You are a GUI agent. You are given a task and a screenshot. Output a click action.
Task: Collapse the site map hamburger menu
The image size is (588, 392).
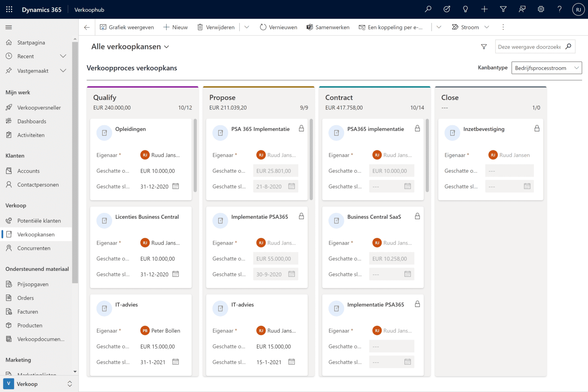pyautogui.click(x=9, y=27)
